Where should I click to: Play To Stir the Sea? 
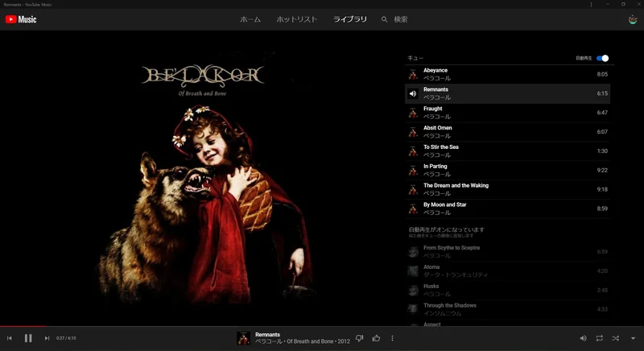pyautogui.click(x=507, y=151)
